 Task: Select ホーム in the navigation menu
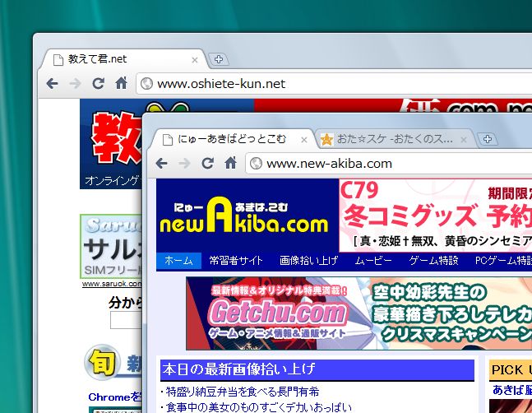click(x=178, y=261)
